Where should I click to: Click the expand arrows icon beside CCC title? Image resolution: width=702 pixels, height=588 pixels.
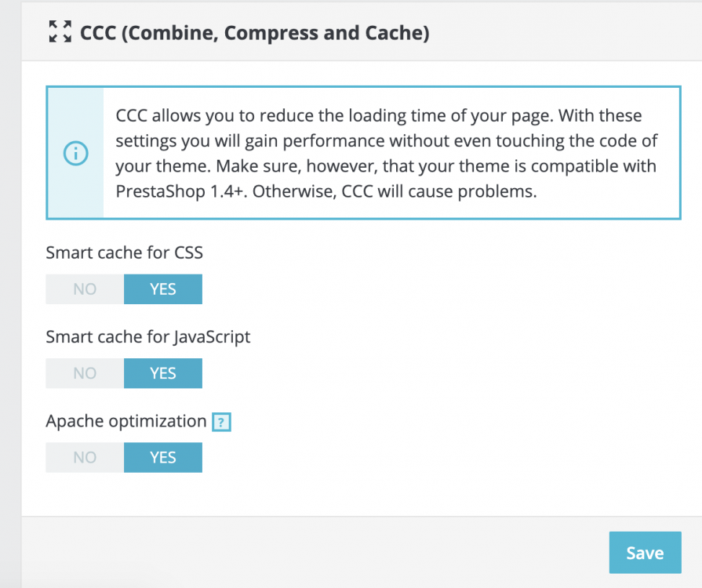click(60, 32)
